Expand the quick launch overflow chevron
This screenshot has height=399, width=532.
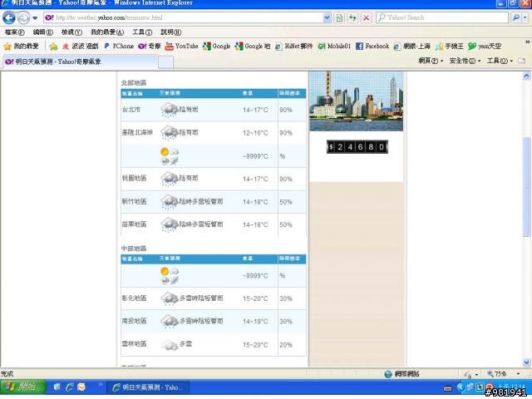(x=101, y=384)
